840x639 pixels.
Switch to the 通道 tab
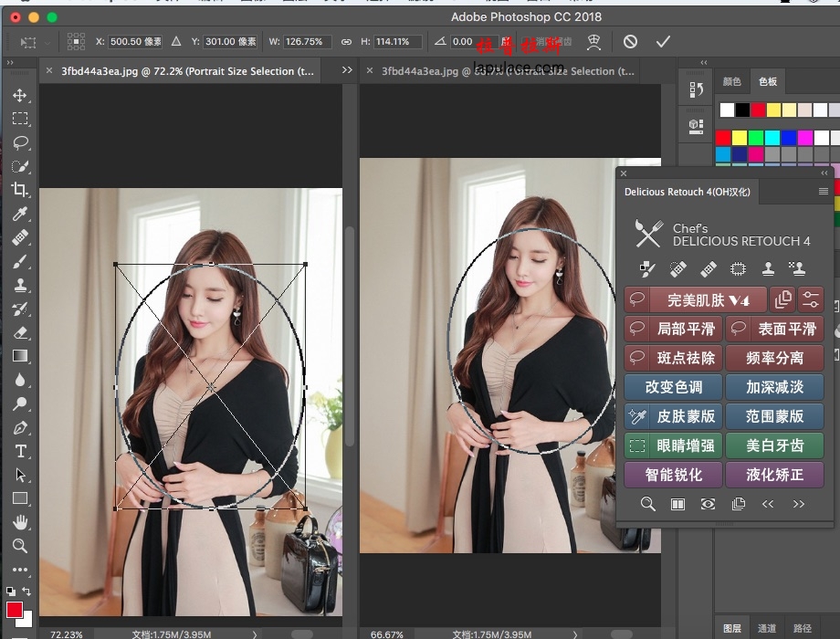click(767, 628)
